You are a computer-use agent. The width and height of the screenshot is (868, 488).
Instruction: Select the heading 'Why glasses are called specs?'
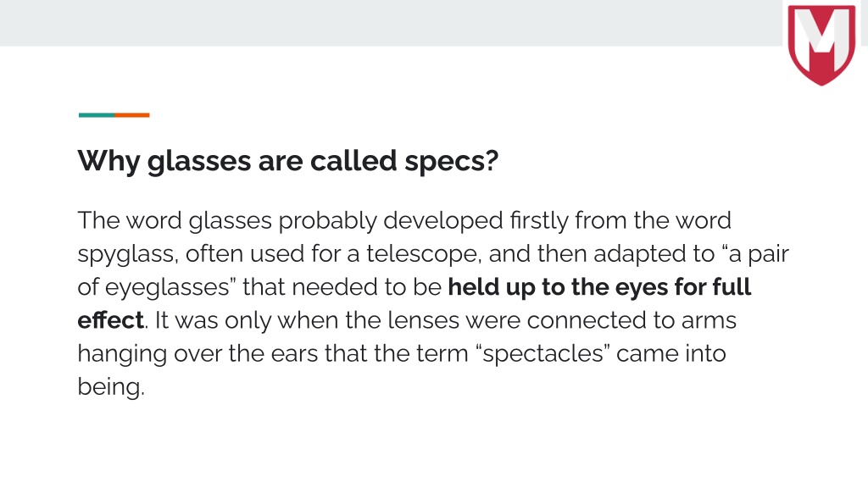288,162
